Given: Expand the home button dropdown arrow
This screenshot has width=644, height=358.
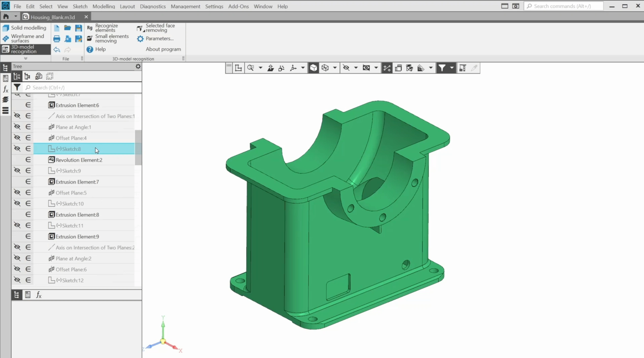Looking at the screenshot, I should (x=16, y=17).
